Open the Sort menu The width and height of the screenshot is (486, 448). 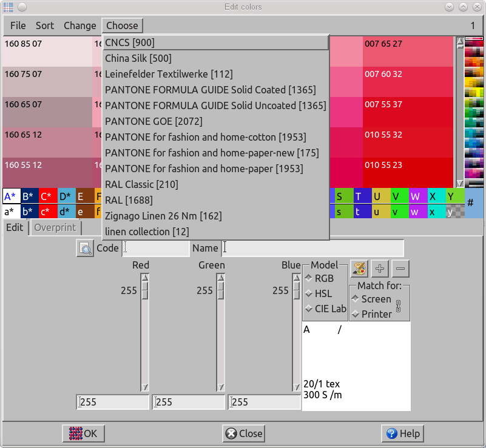45,25
